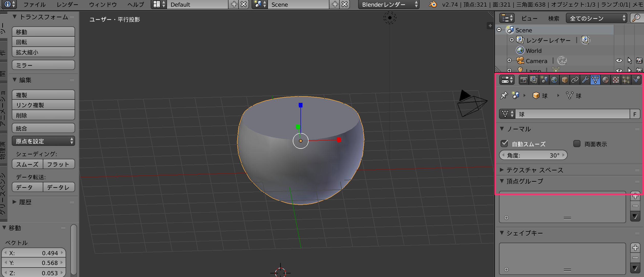Open the outliner 検索 menu
The image size is (644, 277).
pos(554,18)
